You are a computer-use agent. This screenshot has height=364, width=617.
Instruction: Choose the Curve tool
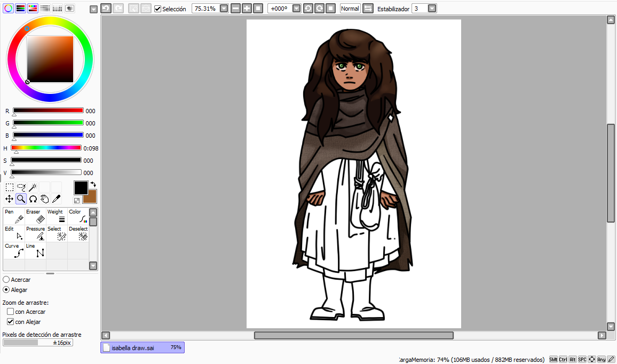tap(14, 250)
